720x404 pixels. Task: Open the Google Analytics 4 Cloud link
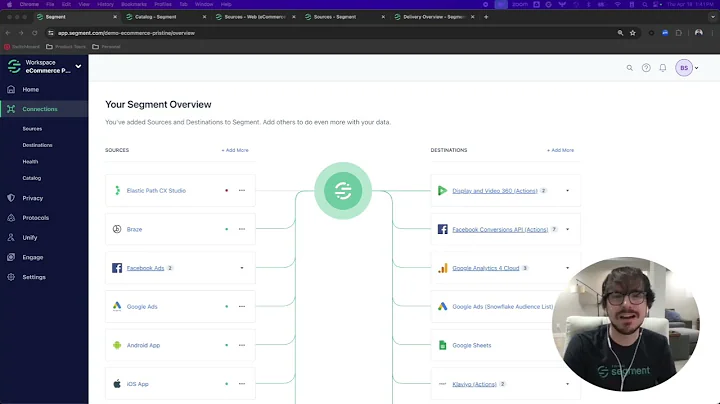[485, 268]
